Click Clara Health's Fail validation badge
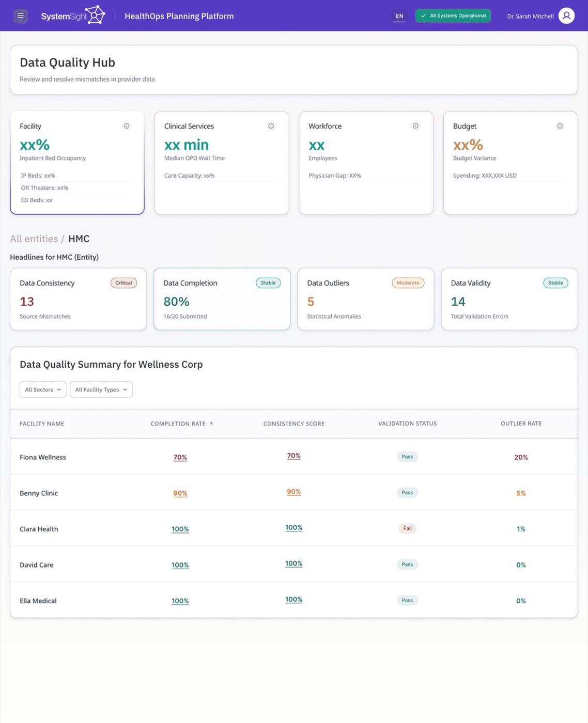588x723 pixels. point(408,528)
